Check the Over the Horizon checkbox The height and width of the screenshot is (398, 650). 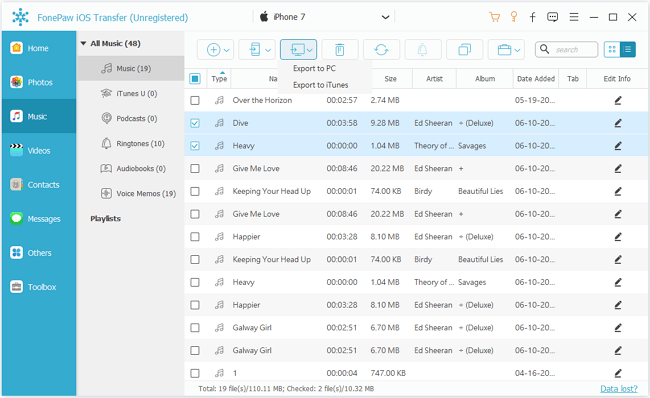[x=195, y=100]
